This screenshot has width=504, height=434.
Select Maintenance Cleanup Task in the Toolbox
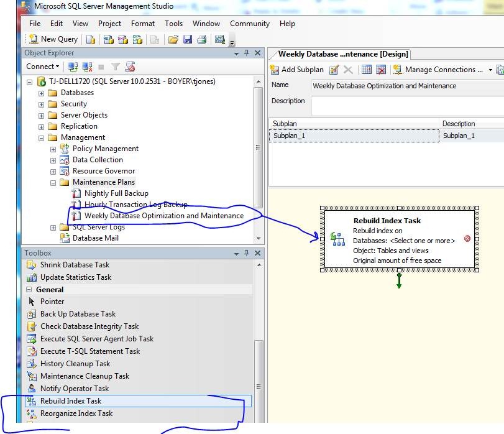(x=85, y=376)
